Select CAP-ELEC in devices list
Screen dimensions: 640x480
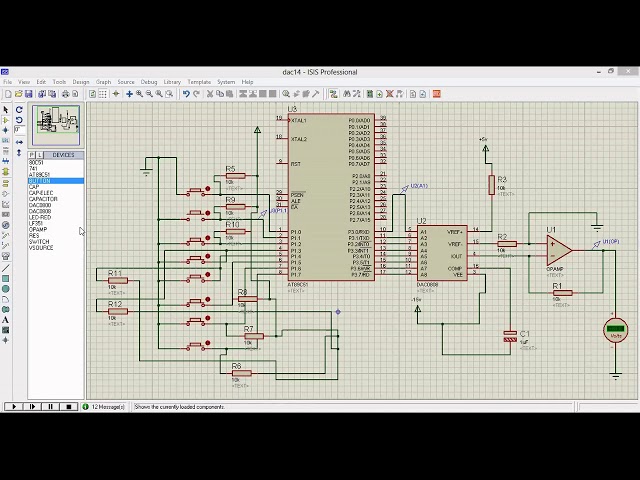click(41, 193)
